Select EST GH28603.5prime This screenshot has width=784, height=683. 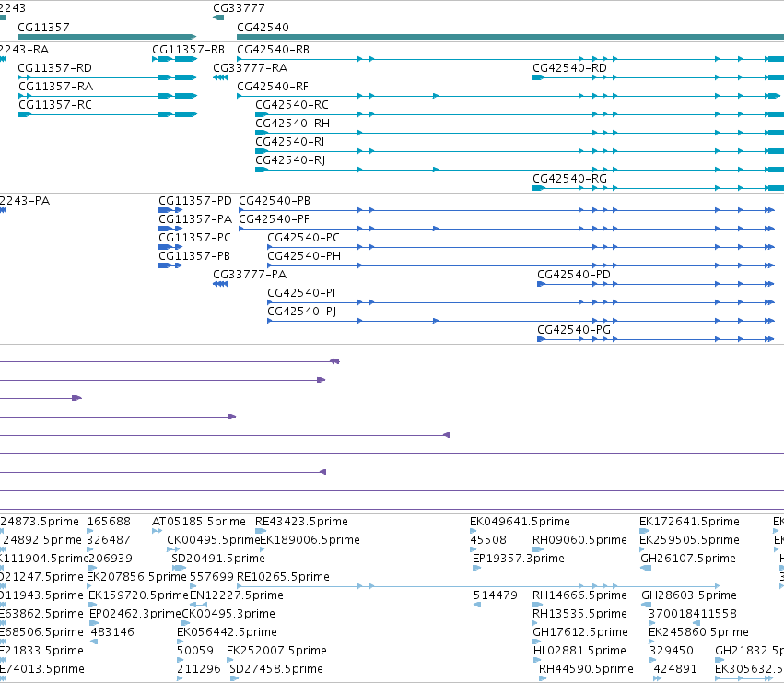(689, 596)
